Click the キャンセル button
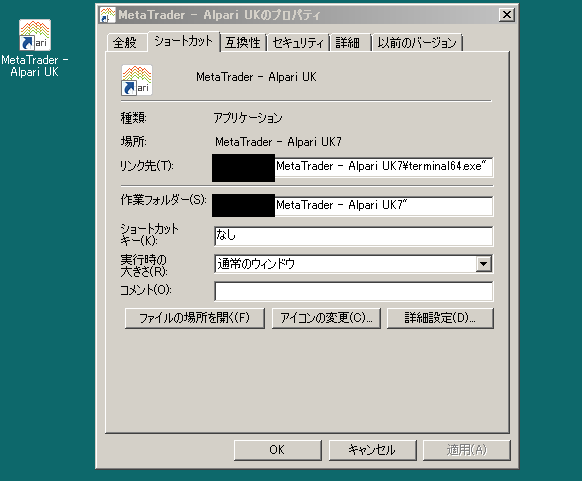582x481 pixels. (x=372, y=450)
